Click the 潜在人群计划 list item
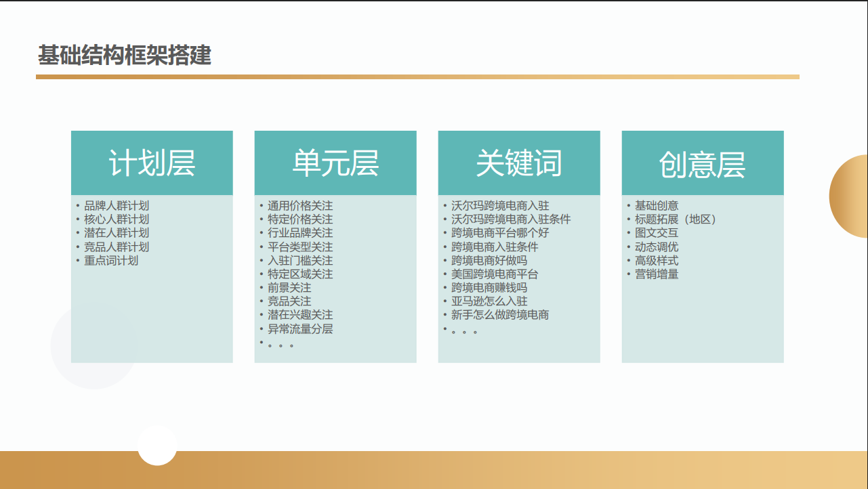868x489 pixels. (117, 233)
